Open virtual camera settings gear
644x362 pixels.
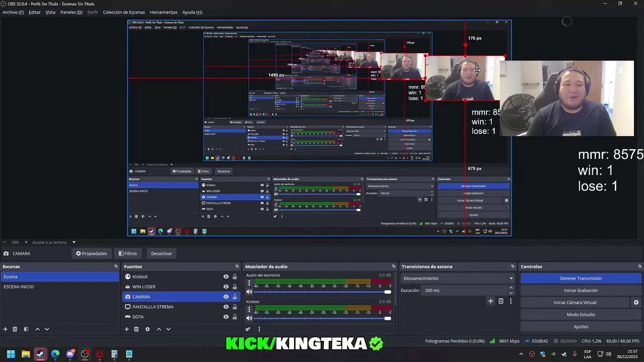pyautogui.click(x=636, y=303)
